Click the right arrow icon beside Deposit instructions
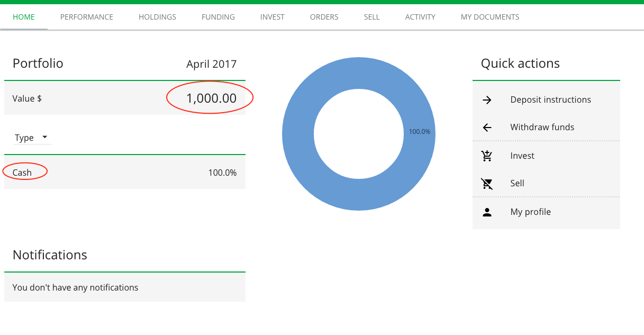This screenshot has height=335, width=644. (487, 100)
